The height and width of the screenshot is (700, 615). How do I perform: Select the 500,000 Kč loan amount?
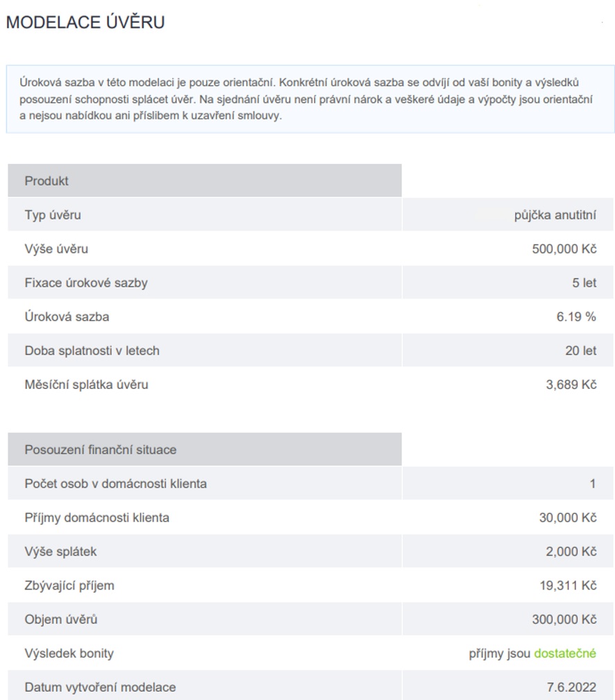(x=564, y=249)
